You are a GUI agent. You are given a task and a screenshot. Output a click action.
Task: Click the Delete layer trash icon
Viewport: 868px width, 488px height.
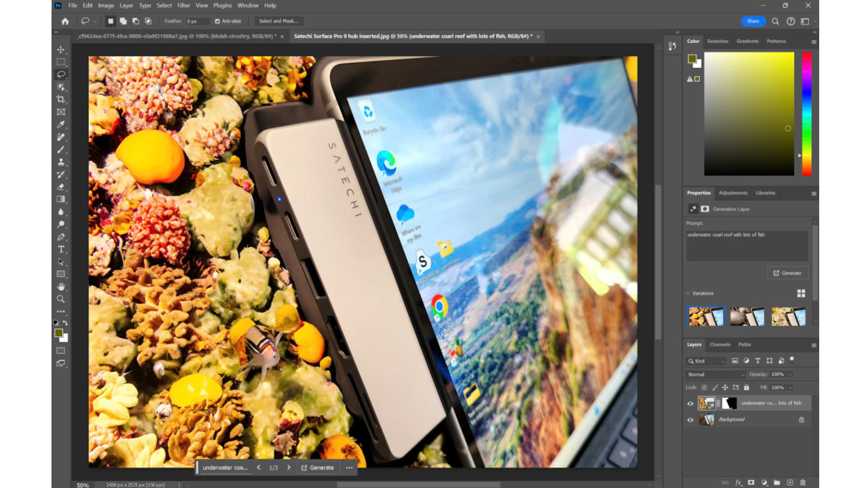[x=803, y=483]
